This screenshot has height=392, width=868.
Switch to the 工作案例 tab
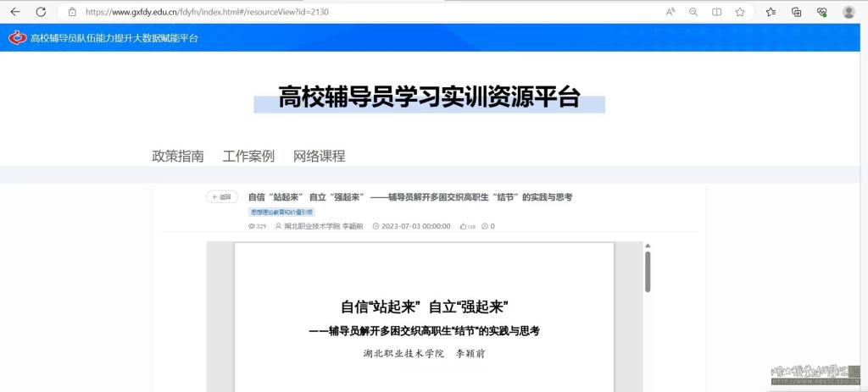pos(248,156)
